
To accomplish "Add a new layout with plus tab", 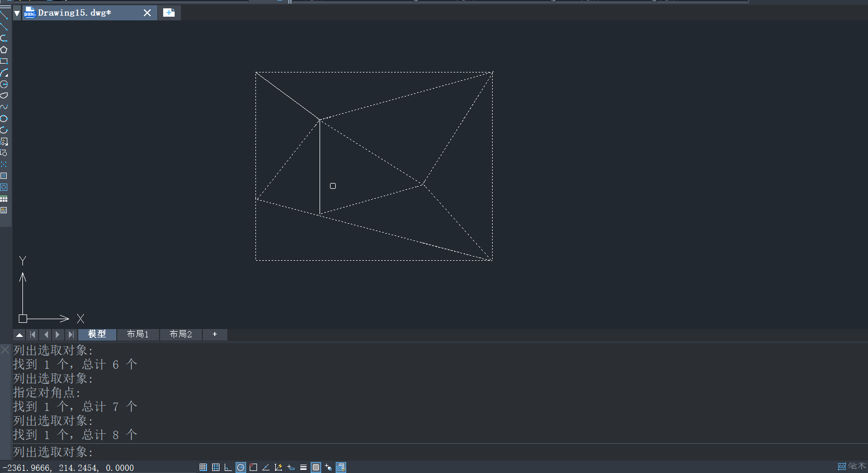I will 215,334.
